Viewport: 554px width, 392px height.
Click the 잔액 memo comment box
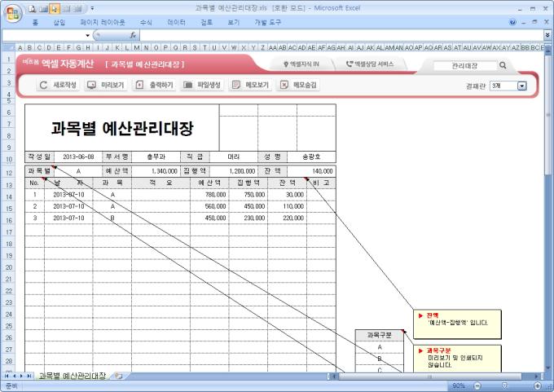pyautogui.click(x=457, y=324)
